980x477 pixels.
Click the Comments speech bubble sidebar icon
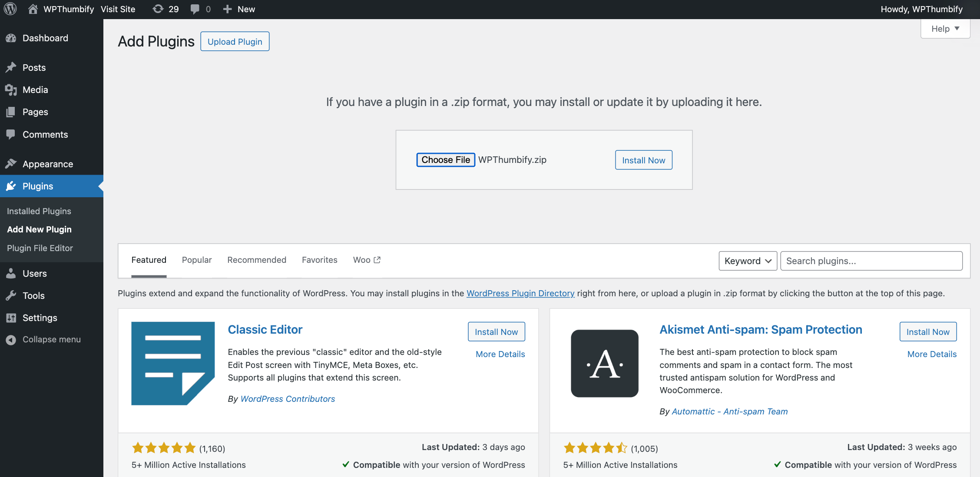pyautogui.click(x=11, y=134)
